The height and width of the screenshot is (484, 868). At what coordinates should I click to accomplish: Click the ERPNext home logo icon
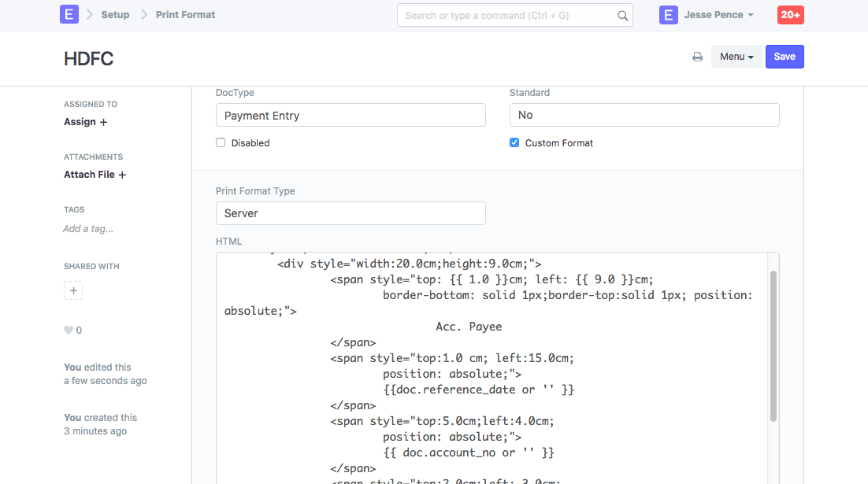pos(69,14)
